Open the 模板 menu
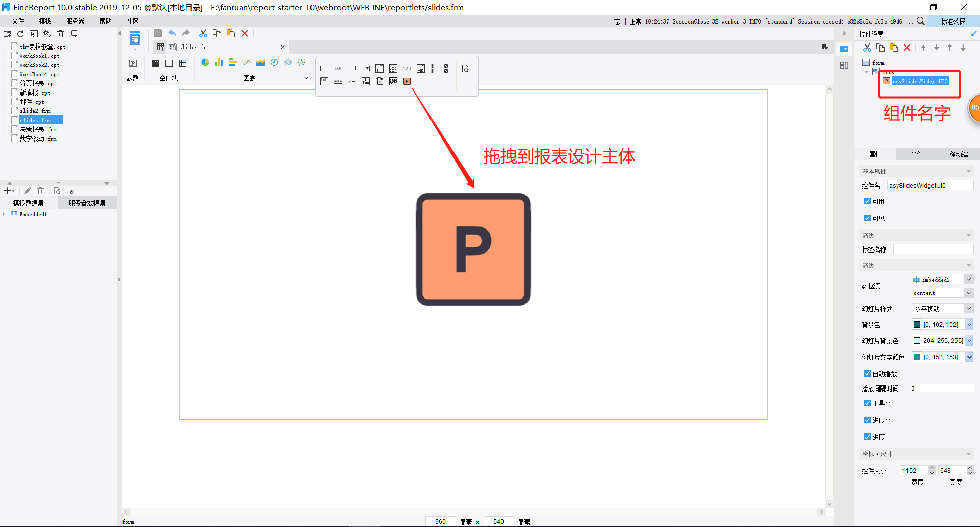This screenshot has width=980, height=527. click(x=45, y=21)
